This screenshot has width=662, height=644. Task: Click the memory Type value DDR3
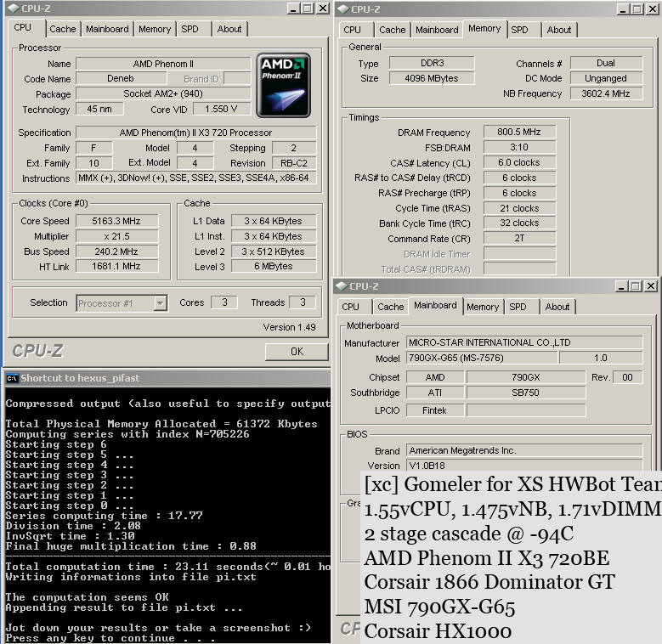(432, 63)
